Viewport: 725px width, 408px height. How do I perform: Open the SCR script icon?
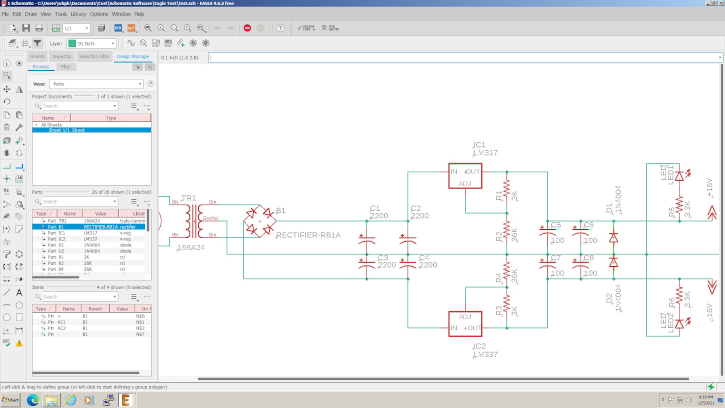[118, 28]
